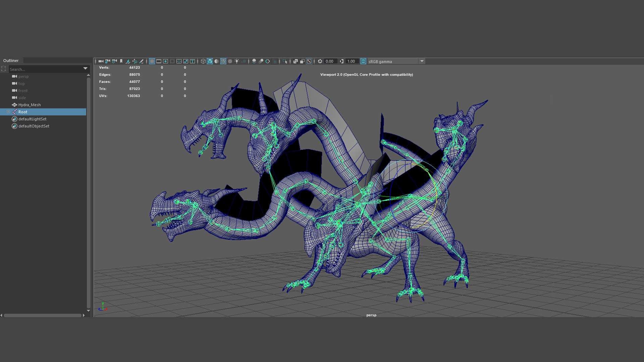The height and width of the screenshot is (362, 644).
Task: Click the Gamma icon
Action: [341, 61]
